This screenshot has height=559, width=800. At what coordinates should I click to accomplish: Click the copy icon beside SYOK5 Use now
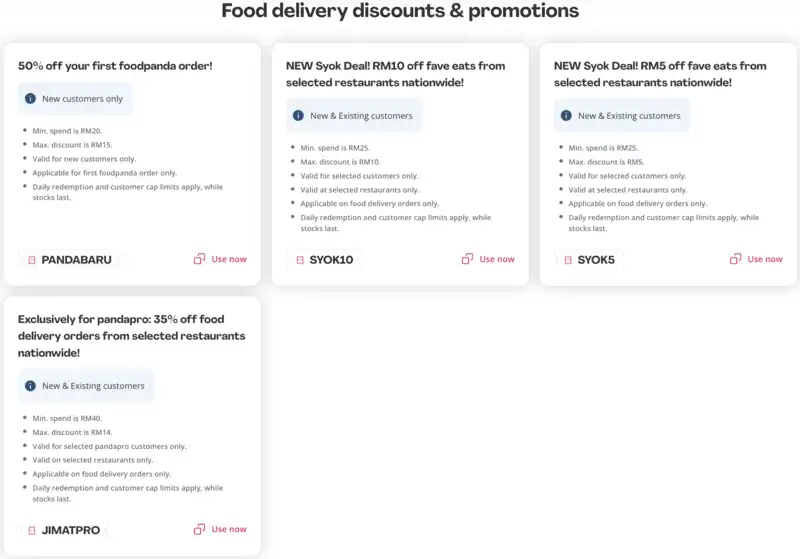pyautogui.click(x=735, y=259)
